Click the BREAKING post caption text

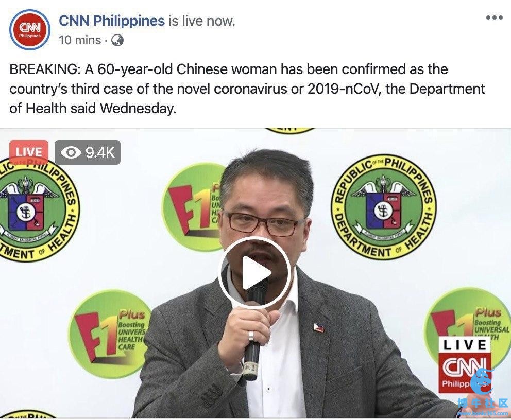[x=247, y=89]
